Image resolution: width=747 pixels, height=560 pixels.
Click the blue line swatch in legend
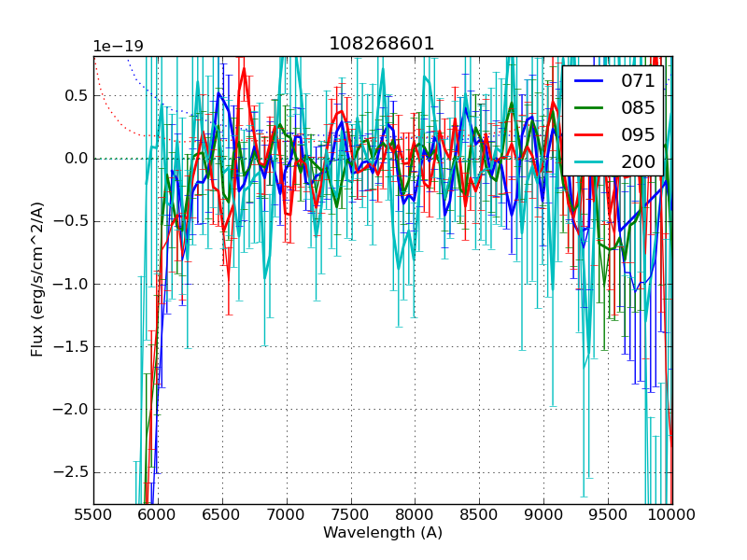(x=589, y=81)
